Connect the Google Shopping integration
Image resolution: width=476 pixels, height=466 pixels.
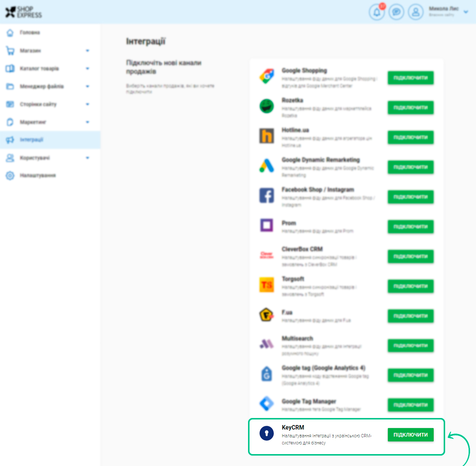[x=411, y=78]
